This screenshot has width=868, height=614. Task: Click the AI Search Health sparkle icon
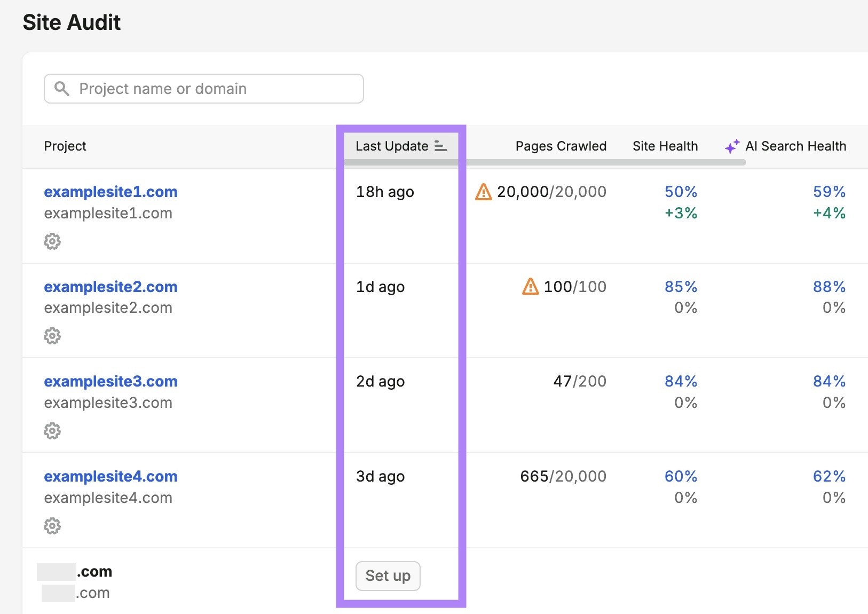[732, 146]
